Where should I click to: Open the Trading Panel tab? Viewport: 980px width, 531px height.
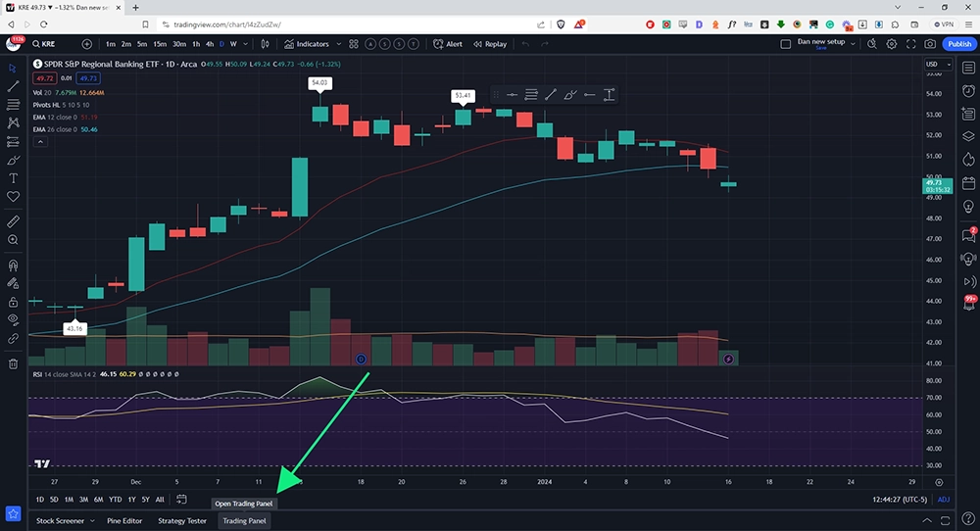(244, 521)
